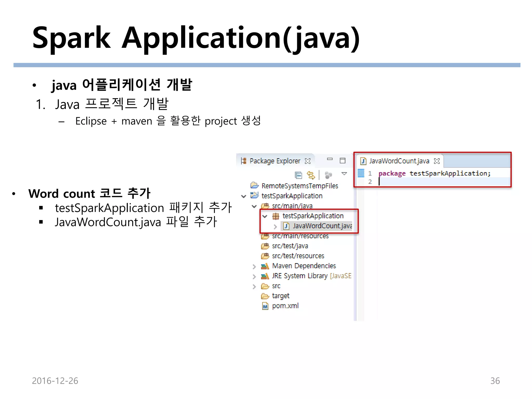Expand the Maven Dependencies node
Viewport: 532px width, 399px height.
pos(254,267)
